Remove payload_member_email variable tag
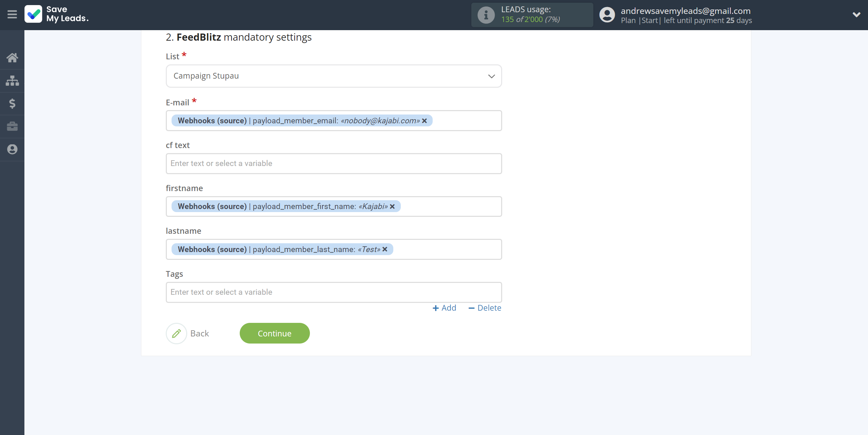Image resolution: width=868 pixels, height=435 pixels. point(425,121)
